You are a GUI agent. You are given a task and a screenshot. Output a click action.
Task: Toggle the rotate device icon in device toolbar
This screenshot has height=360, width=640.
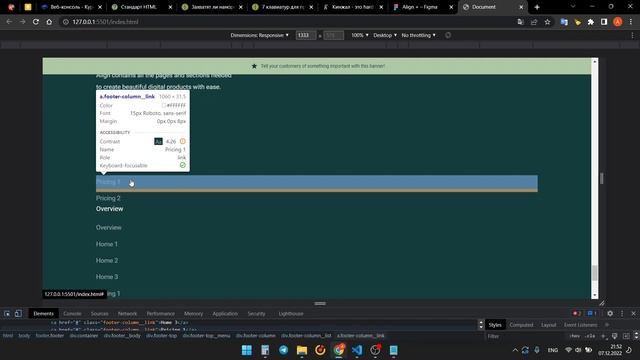pyautogui.click(x=448, y=35)
